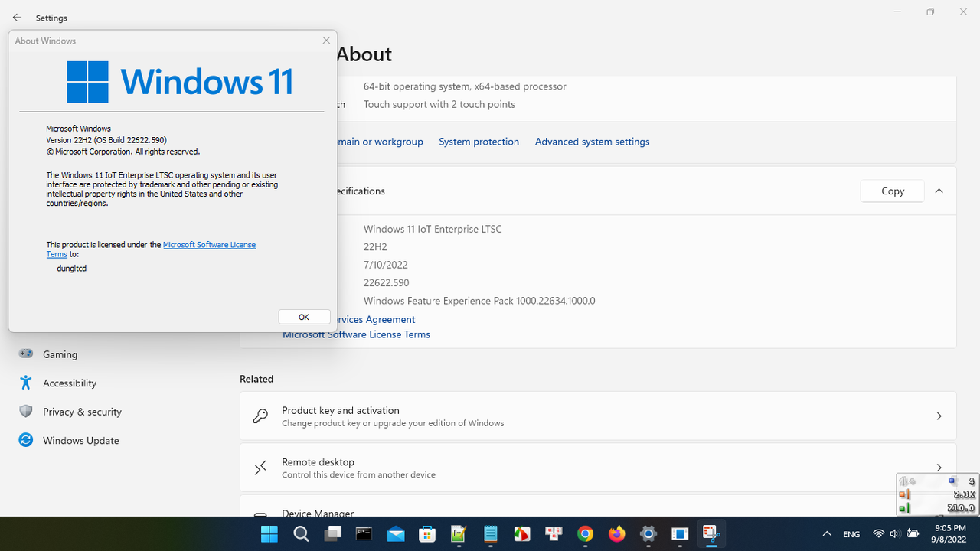Expand Product key and activation

(939, 416)
